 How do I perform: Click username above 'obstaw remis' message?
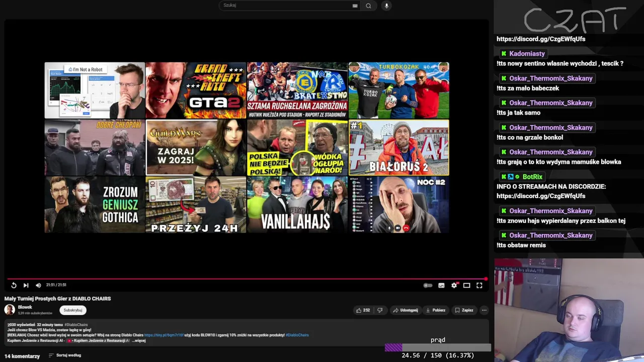[x=550, y=235]
